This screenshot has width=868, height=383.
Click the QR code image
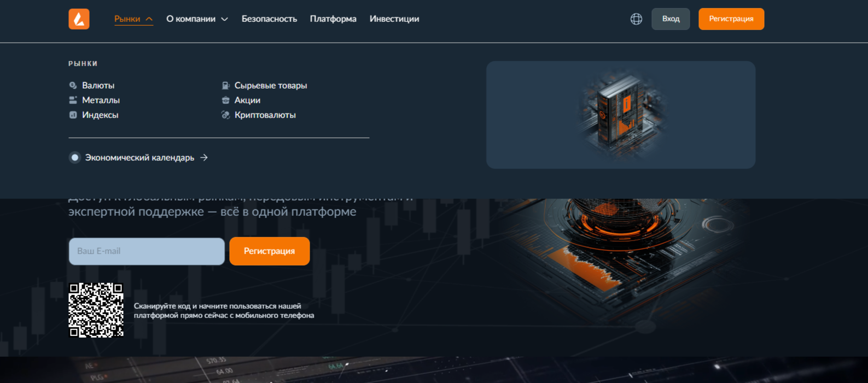tap(96, 310)
